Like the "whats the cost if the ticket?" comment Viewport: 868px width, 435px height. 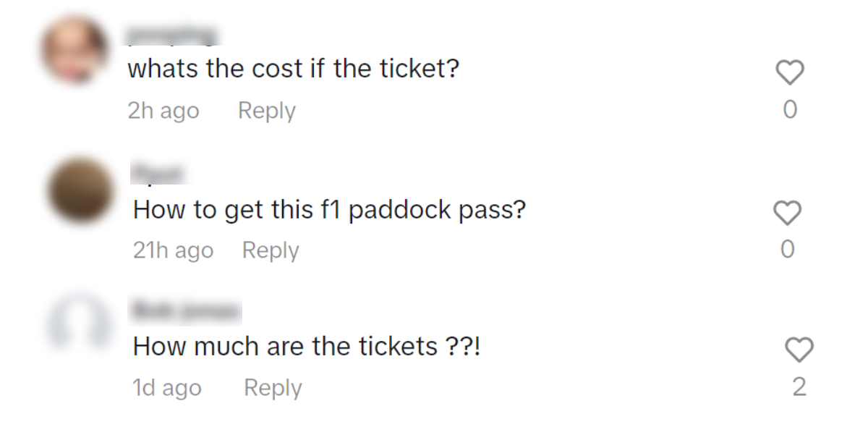(x=790, y=72)
